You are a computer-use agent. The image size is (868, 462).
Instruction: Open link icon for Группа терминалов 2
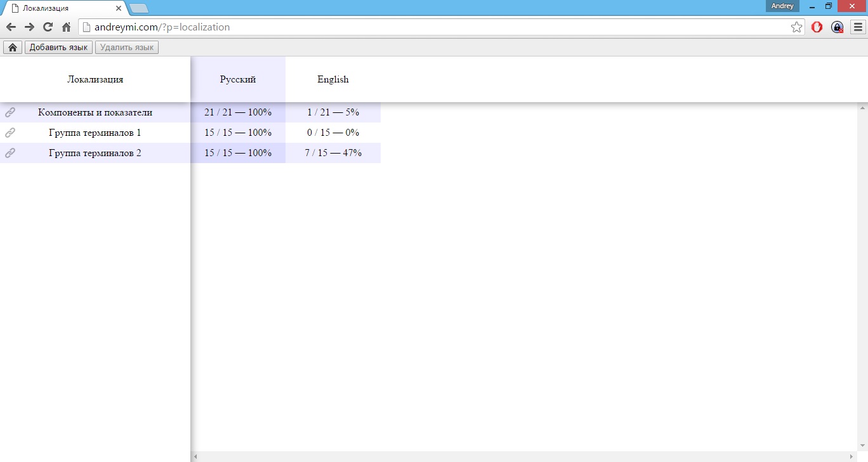[x=10, y=153]
